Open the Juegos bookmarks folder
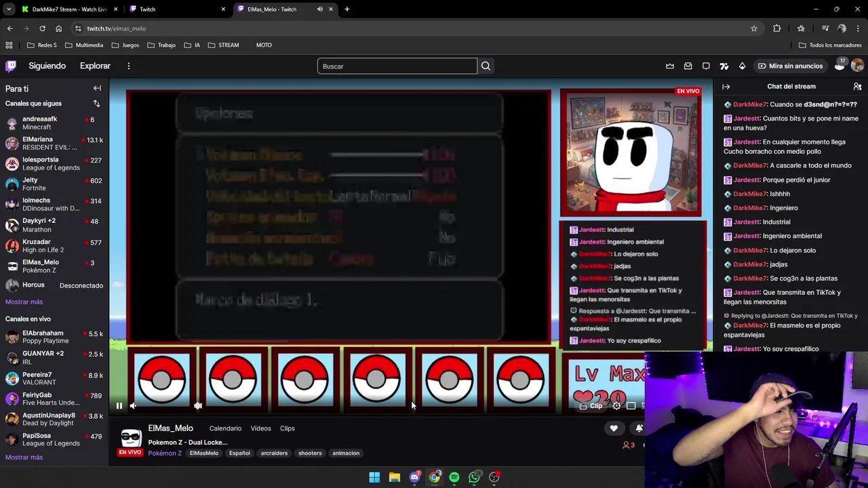The image size is (868, 488). pyautogui.click(x=125, y=45)
